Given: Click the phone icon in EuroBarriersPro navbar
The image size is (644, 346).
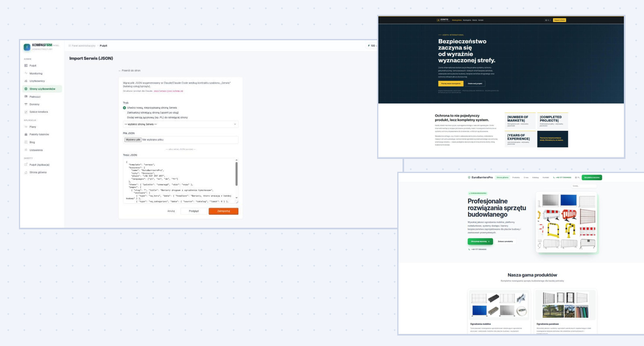Looking at the screenshot, I should pyautogui.click(x=554, y=177).
